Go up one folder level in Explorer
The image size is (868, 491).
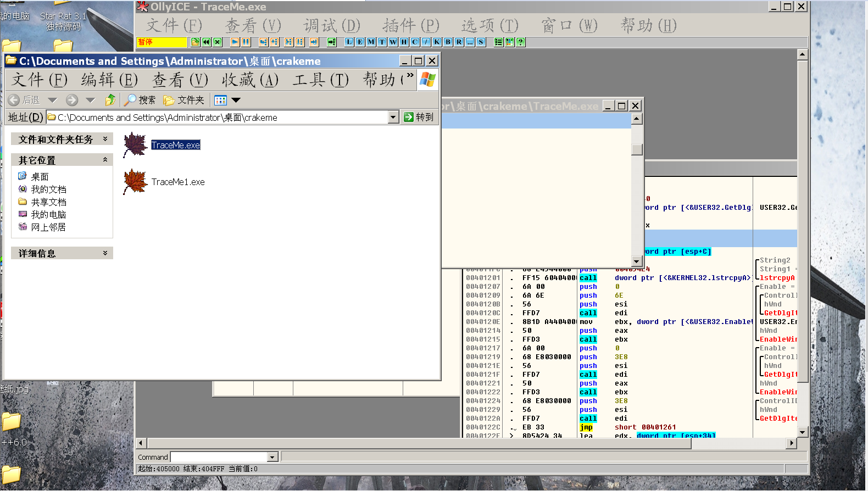110,100
